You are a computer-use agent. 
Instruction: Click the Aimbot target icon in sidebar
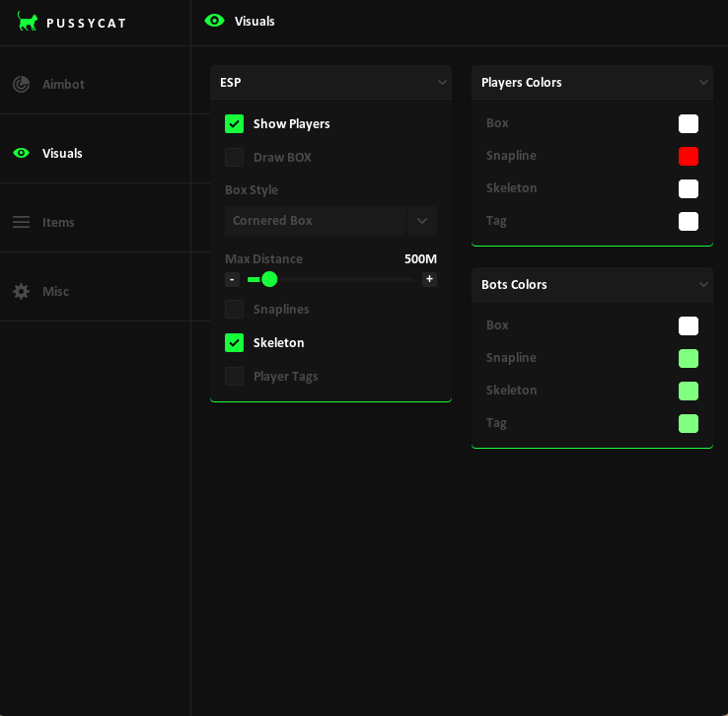point(21,84)
